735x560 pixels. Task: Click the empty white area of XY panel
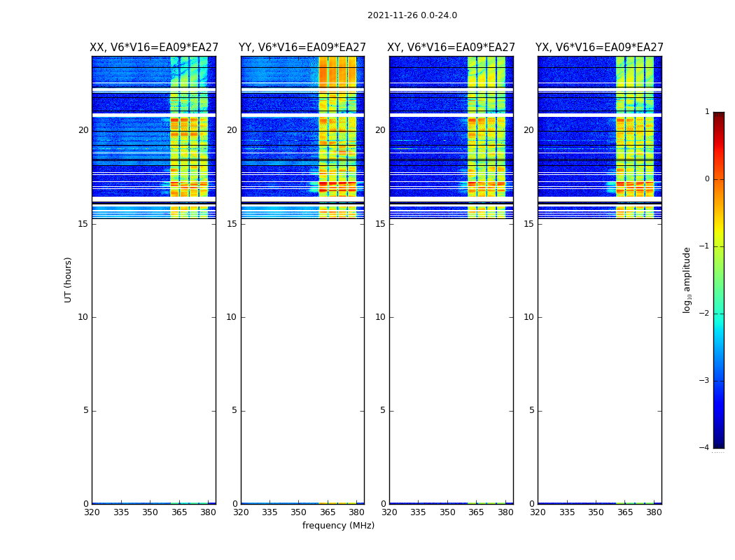(x=451, y=350)
